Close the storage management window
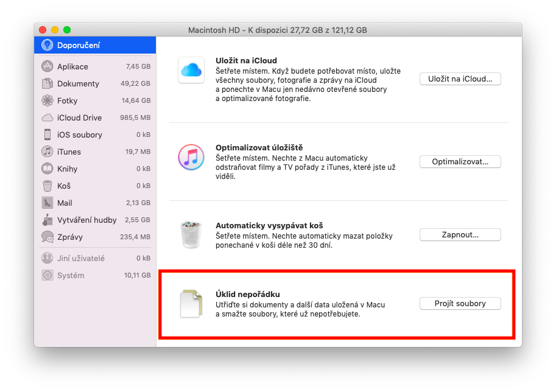Screen dimensions: 556x392 [x=43, y=30]
